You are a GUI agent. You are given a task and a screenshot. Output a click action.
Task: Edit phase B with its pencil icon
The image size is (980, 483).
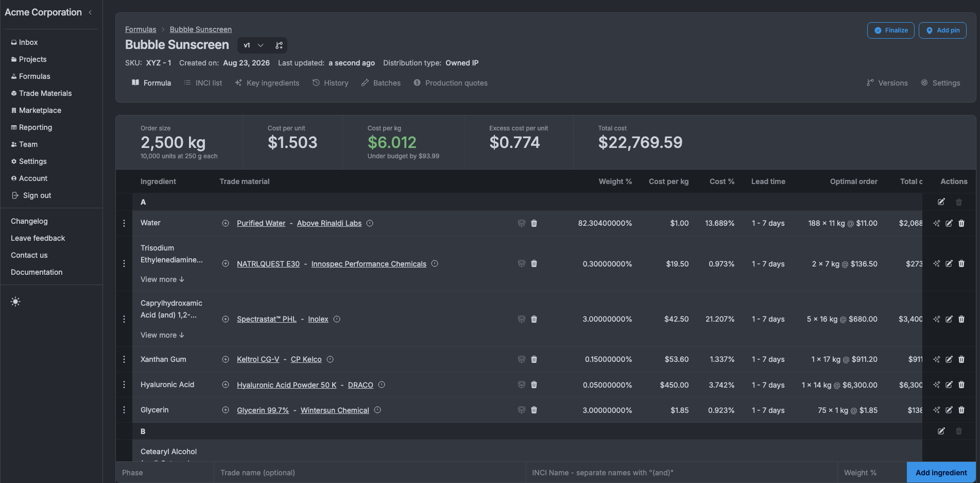pyautogui.click(x=941, y=431)
